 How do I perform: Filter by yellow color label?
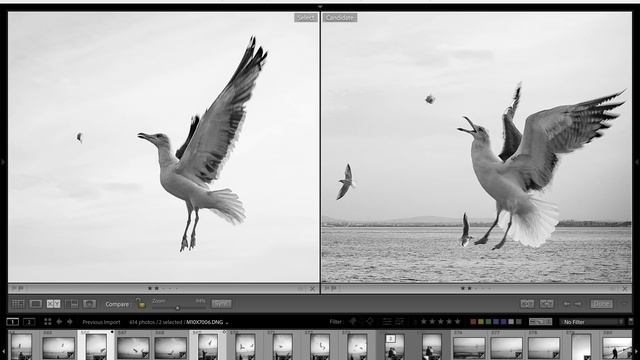pos(481,322)
